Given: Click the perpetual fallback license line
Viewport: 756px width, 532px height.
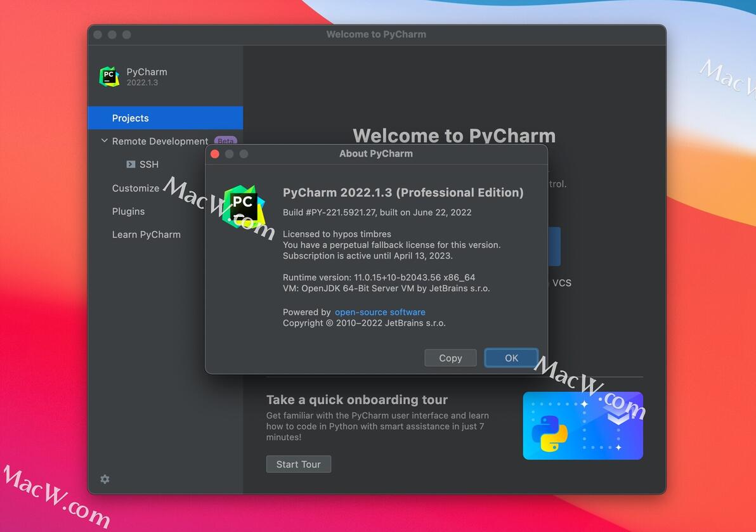Looking at the screenshot, I should (391, 245).
